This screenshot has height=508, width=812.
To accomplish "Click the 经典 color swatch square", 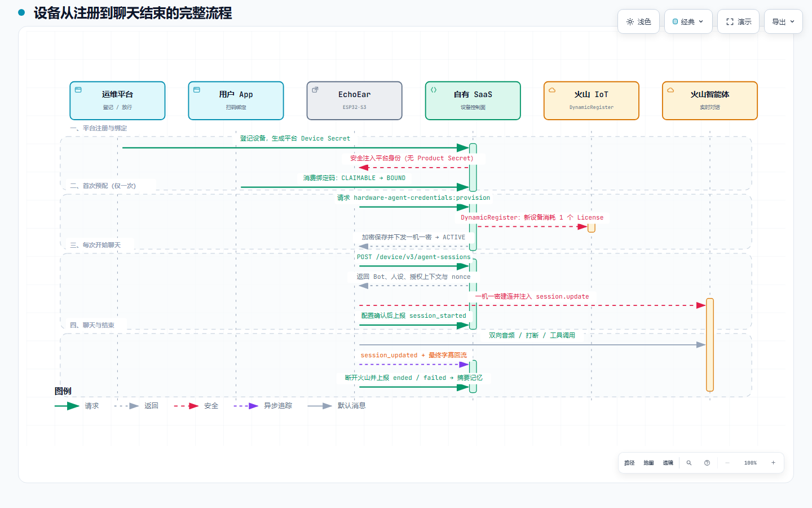I will (x=675, y=21).
